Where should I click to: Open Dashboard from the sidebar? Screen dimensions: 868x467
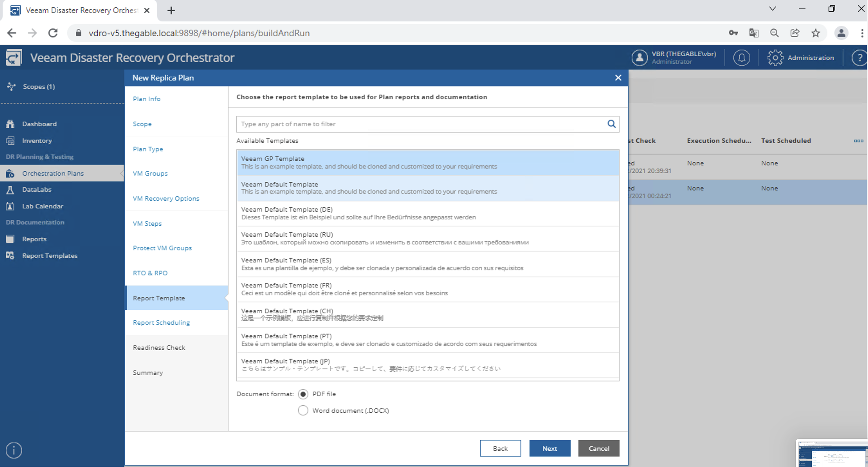click(40, 124)
